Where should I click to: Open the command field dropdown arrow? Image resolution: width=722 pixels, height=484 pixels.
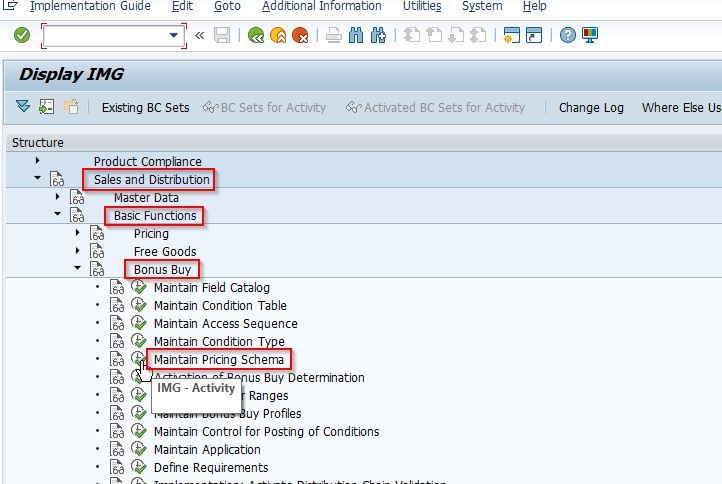point(174,35)
